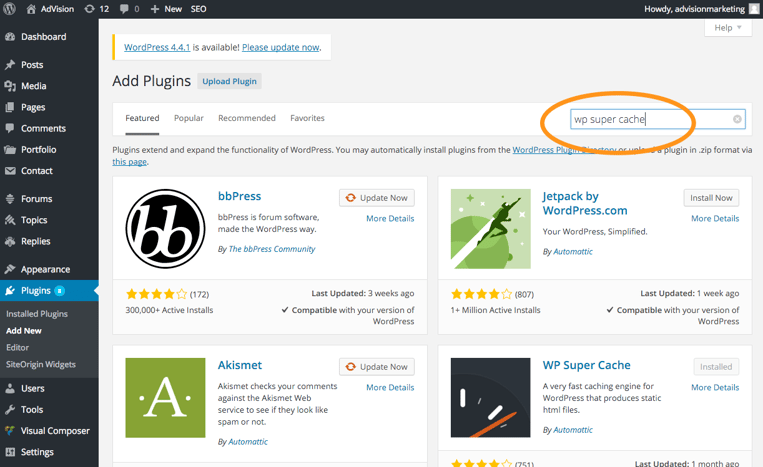Screen dimensions: 763x467
Task: Switch to the Favorites tab
Action: pos(307,118)
